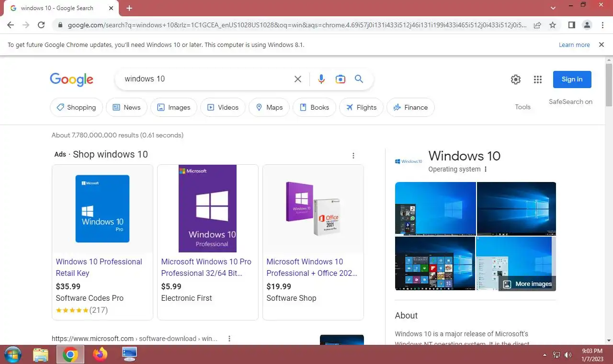Start voice search with microphone
The width and height of the screenshot is (613, 364).
pyautogui.click(x=321, y=79)
